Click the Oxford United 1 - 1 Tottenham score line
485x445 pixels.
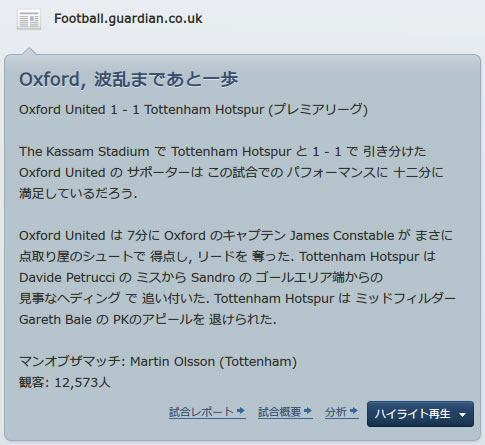pos(141,110)
